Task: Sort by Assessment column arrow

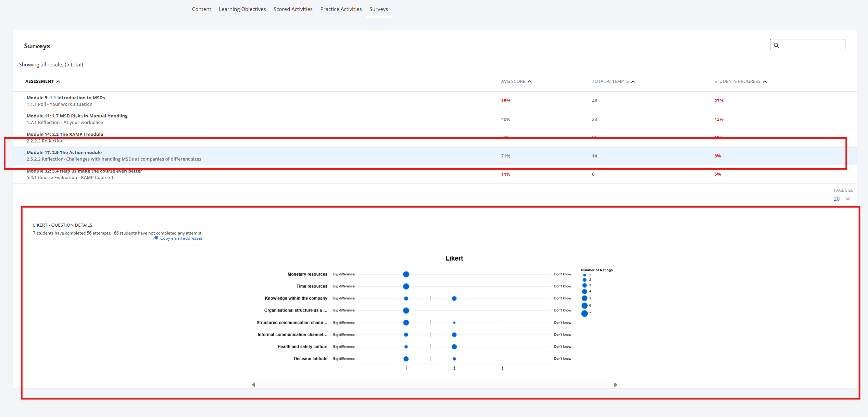Action: coord(59,81)
